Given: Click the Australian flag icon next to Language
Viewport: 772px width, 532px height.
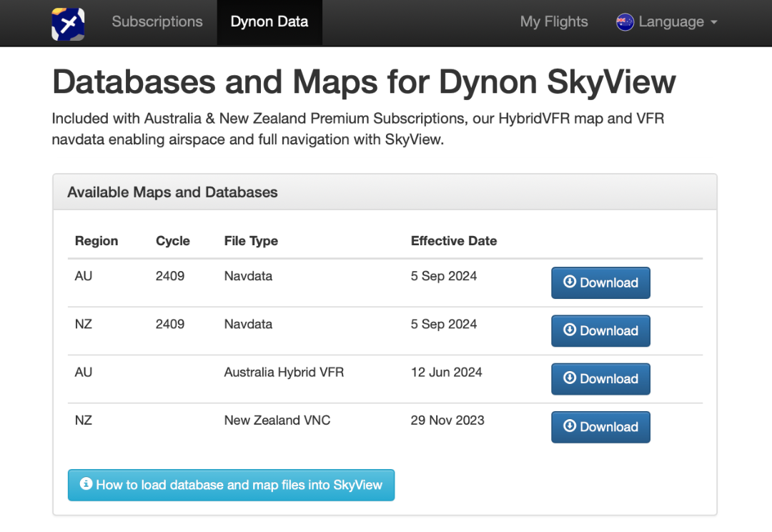Looking at the screenshot, I should pyautogui.click(x=625, y=22).
